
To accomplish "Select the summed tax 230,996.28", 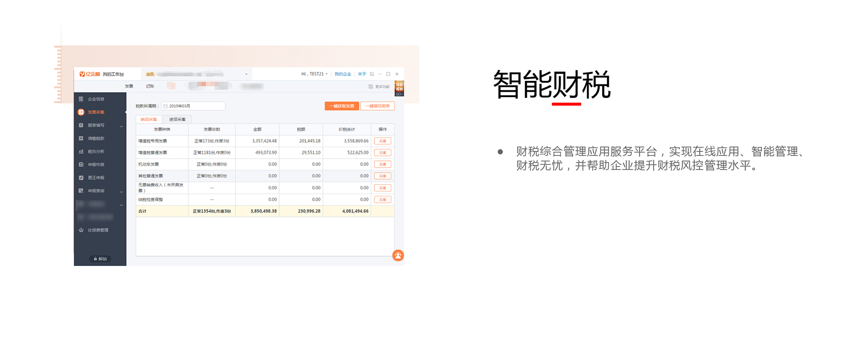I will click(309, 211).
